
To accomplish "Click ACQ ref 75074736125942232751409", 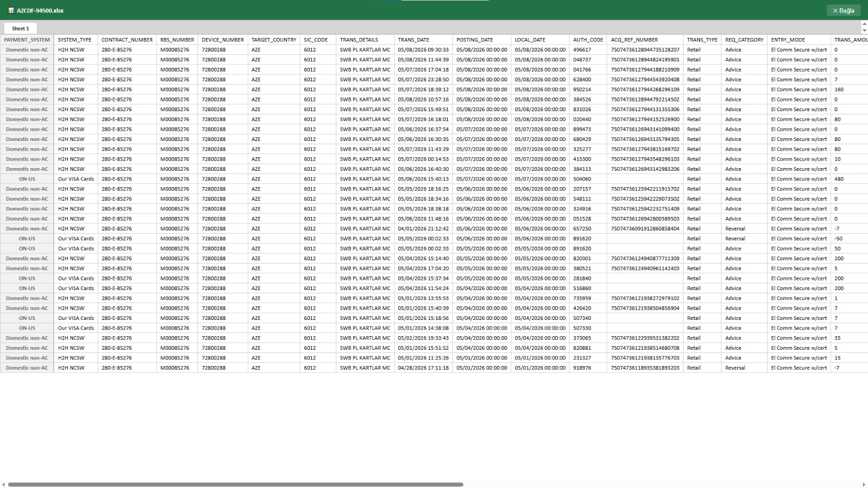I will point(645,209).
